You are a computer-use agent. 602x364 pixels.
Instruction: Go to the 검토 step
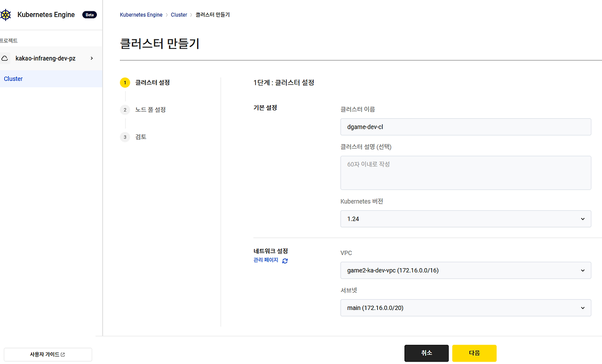pos(141,137)
